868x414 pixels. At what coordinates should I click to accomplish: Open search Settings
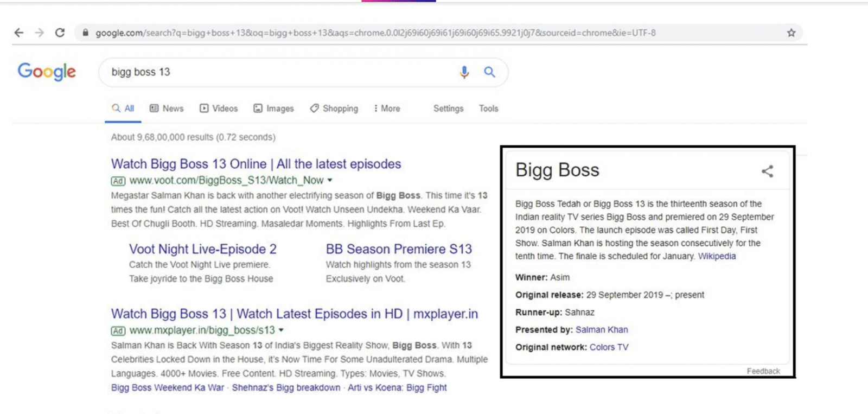(x=448, y=109)
